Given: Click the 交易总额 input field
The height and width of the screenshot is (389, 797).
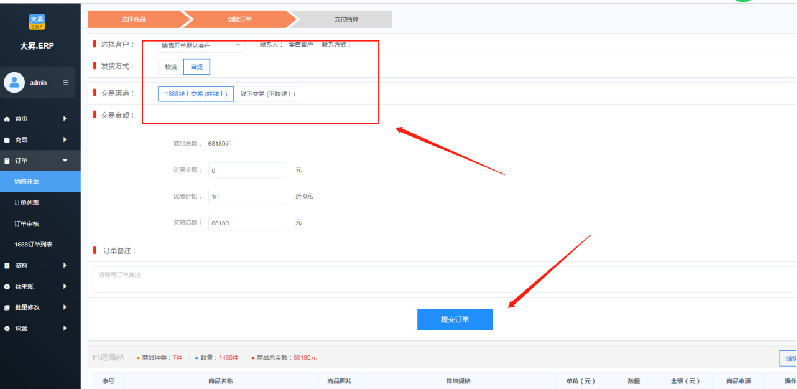Looking at the screenshot, I should click(248, 223).
